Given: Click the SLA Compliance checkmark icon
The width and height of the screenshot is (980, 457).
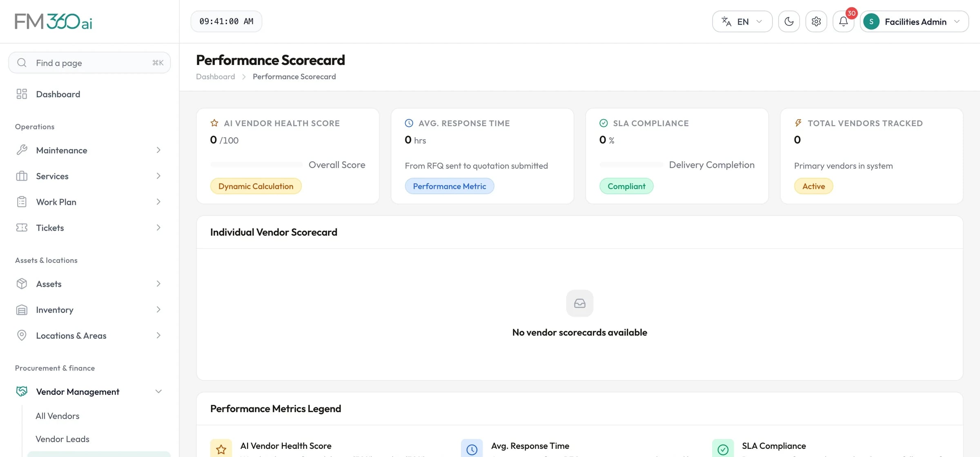Looking at the screenshot, I should pyautogui.click(x=604, y=123).
